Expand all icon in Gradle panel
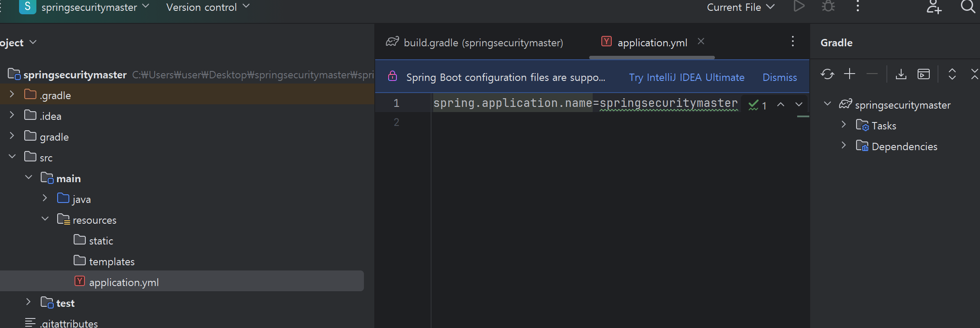980x328 pixels. point(952,74)
